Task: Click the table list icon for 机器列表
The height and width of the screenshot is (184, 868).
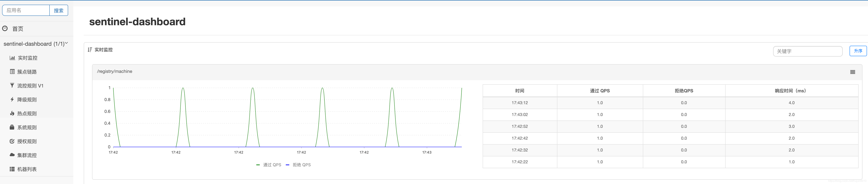Action: [12, 169]
